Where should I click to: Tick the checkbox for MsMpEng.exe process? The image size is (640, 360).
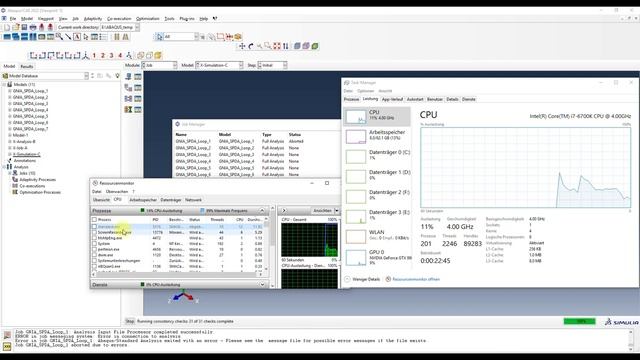click(x=94, y=238)
